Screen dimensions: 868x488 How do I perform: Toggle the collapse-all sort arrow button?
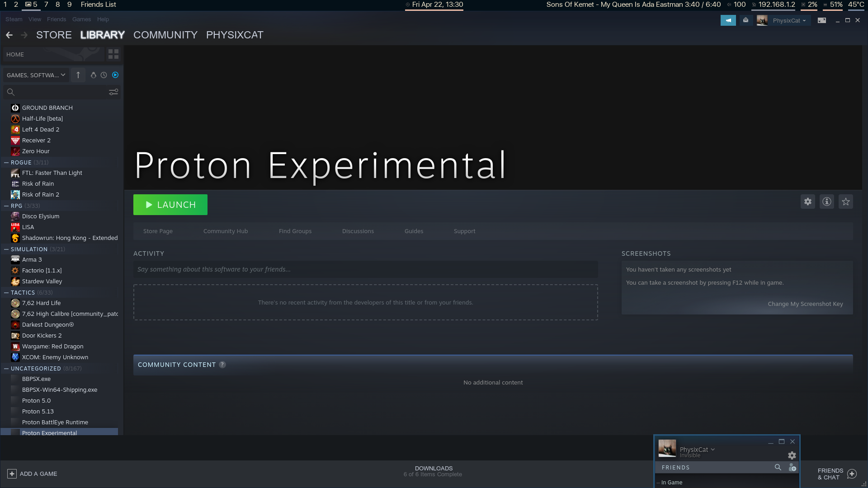[x=78, y=75]
